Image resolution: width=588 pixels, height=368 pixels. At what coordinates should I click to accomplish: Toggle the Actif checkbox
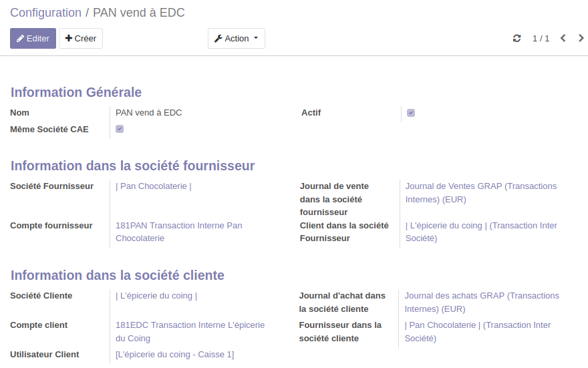(411, 113)
